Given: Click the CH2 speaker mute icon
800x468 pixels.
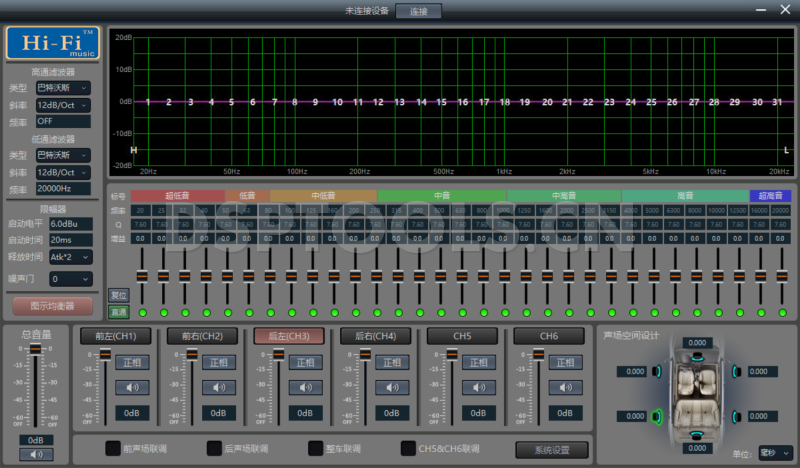Looking at the screenshot, I should point(219,387).
